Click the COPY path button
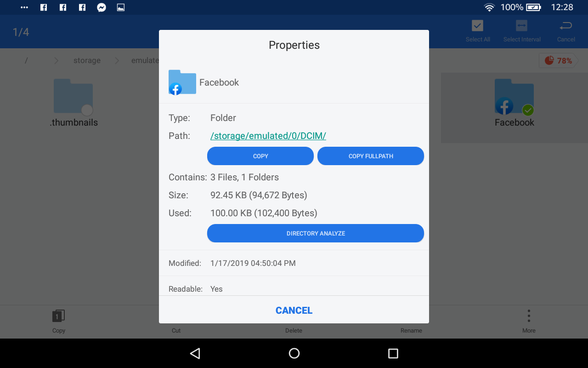This screenshot has width=588, height=368. tap(260, 156)
